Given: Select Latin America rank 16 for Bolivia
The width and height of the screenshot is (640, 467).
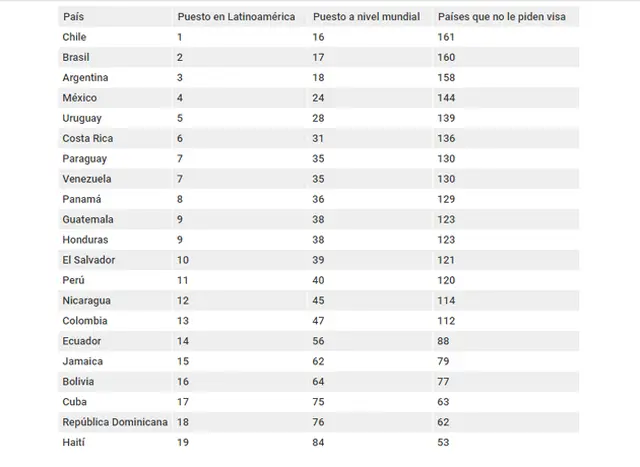Looking at the screenshot, I should pos(183,382).
